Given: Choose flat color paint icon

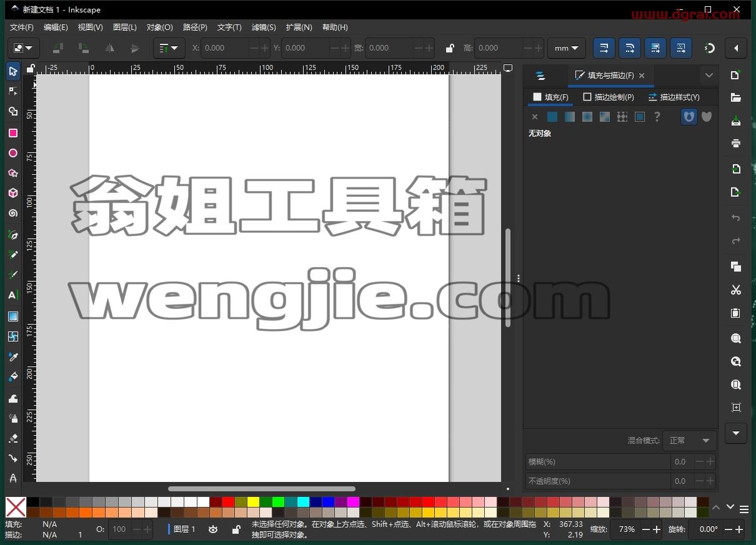Looking at the screenshot, I should point(552,117).
